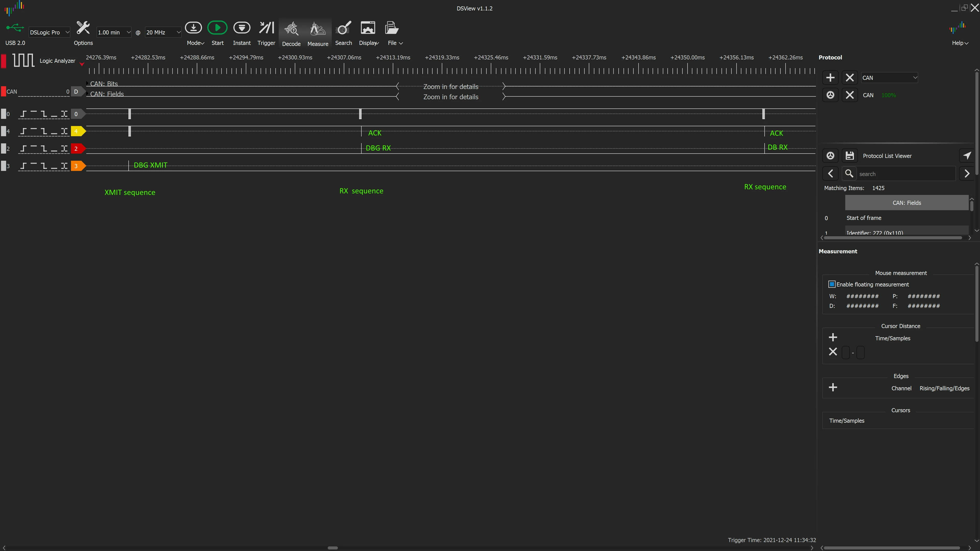Click the second cursor box in Cursor Distance
Viewport: 980px width, 551px height.
pyautogui.click(x=860, y=353)
